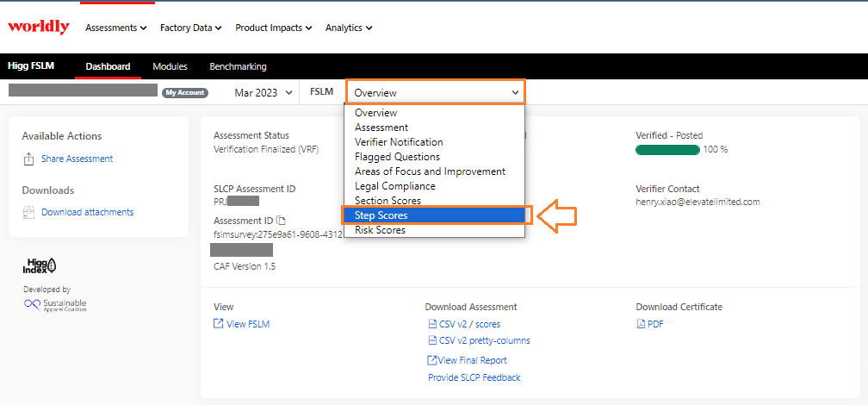Choose Risk Scores option
The height and width of the screenshot is (405, 868).
coord(434,230)
